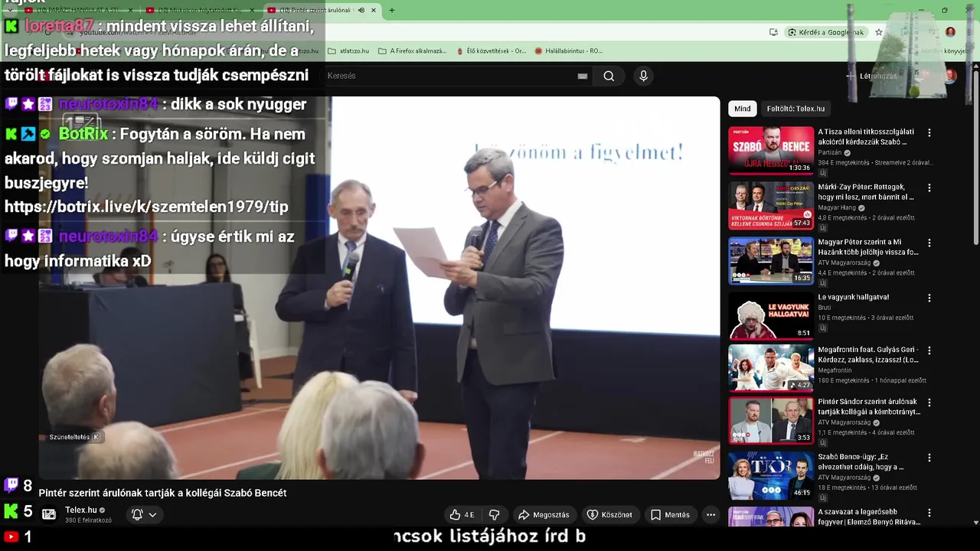Select the Feltöltő: Telex.hu filter chip
This screenshot has width=980, height=551.
795,109
